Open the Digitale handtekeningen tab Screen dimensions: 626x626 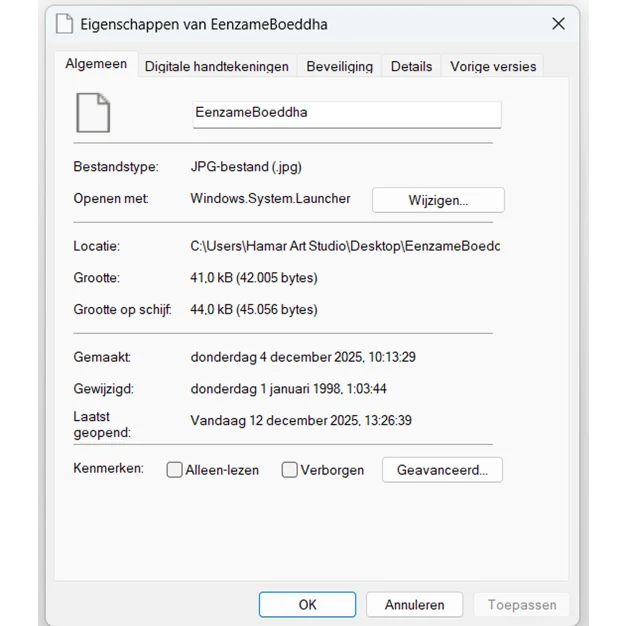point(216,66)
